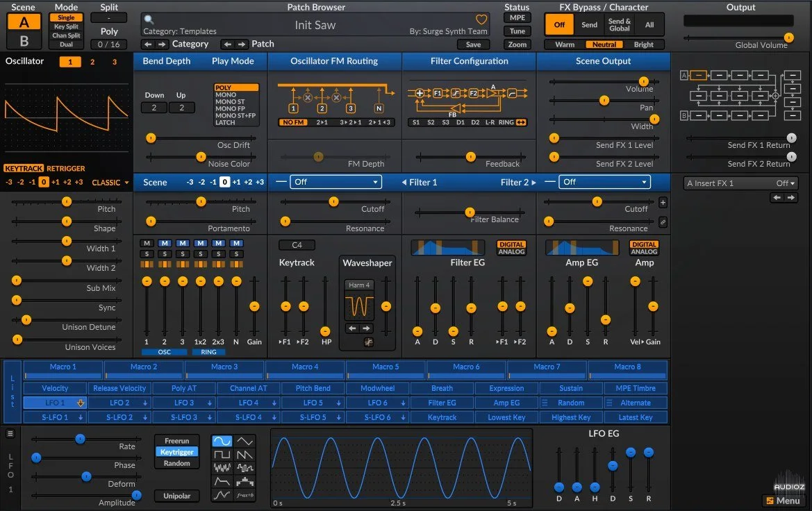Toggle LFO Unipolar mode
This screenshot has width=812, height=511.
pyautogui.click(x=176, y=496)
